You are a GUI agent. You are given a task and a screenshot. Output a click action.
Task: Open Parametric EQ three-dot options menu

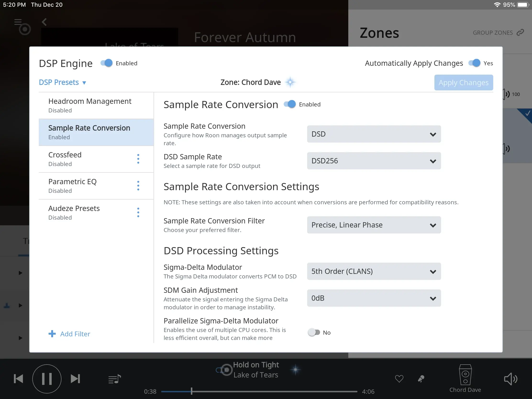click(x=138, y=186)
